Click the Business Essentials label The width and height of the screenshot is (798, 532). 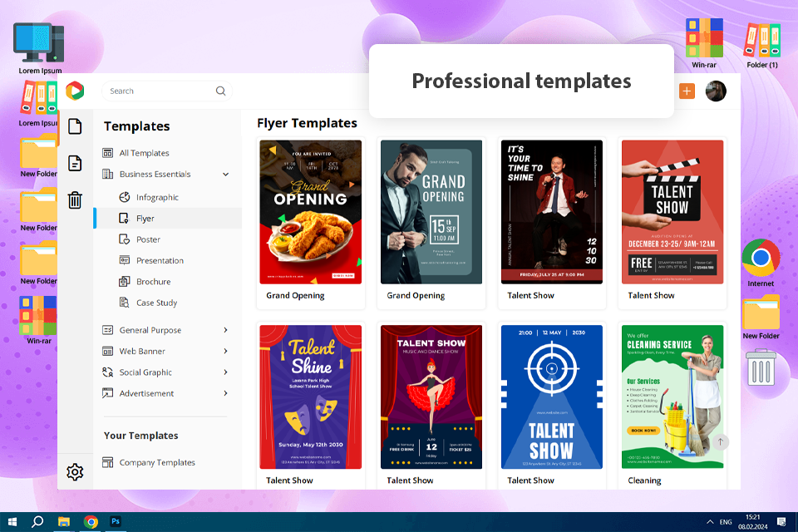coord(155,174)
